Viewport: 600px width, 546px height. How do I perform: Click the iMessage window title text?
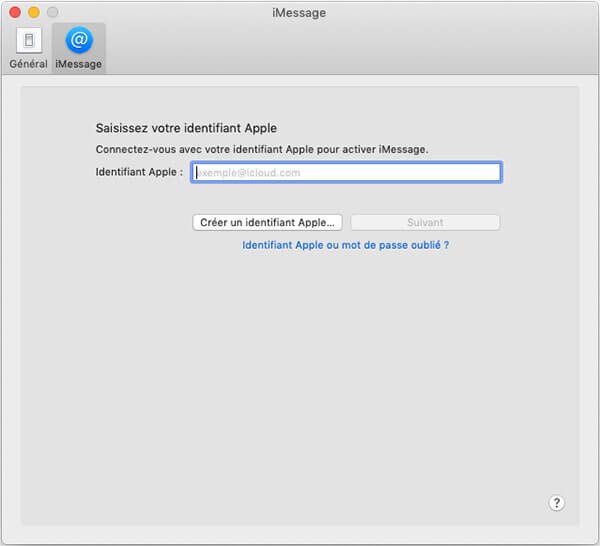click(x=298, y=12)
